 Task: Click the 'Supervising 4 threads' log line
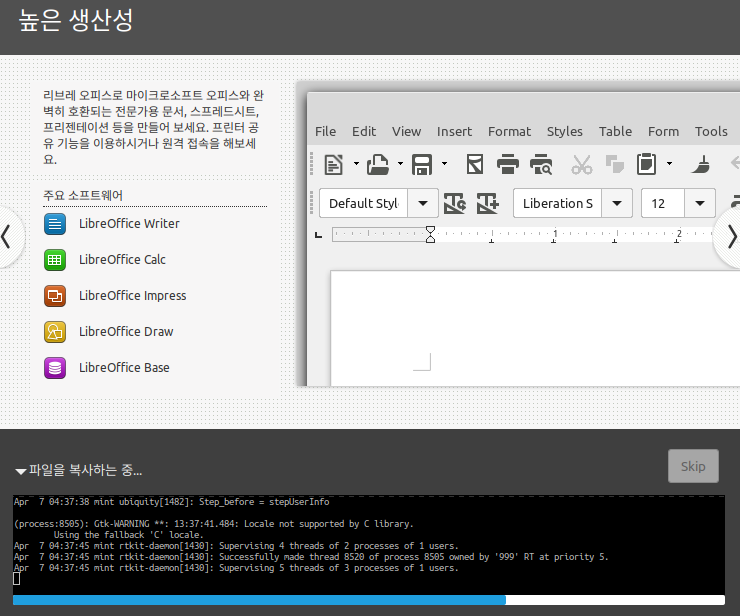[x=236, y=546]
